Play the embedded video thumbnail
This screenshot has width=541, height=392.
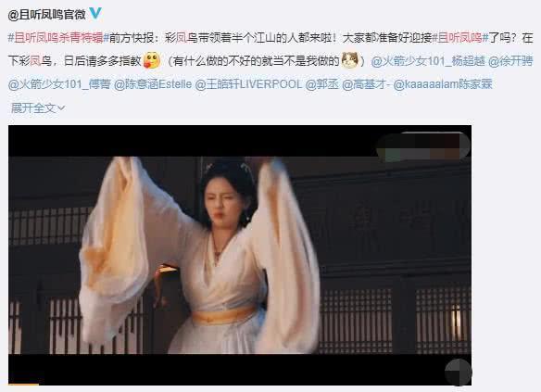pos(240,255)
